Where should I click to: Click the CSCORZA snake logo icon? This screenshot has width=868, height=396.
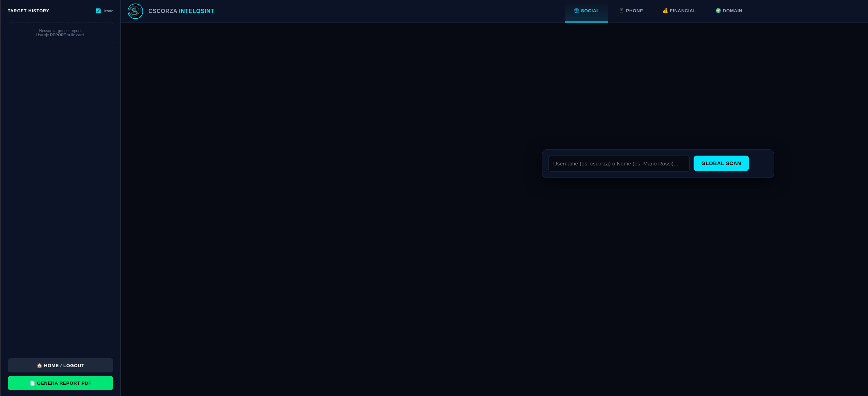[135, 11]
